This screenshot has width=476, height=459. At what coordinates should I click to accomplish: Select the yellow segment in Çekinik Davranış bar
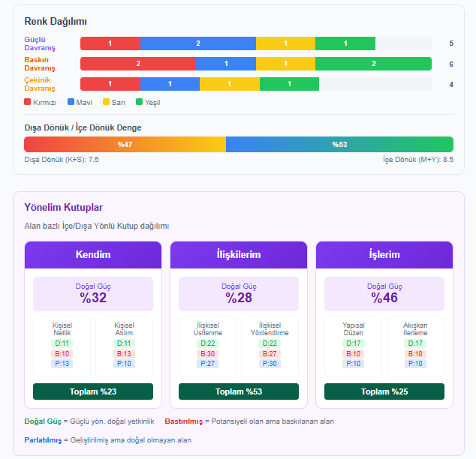229,84
